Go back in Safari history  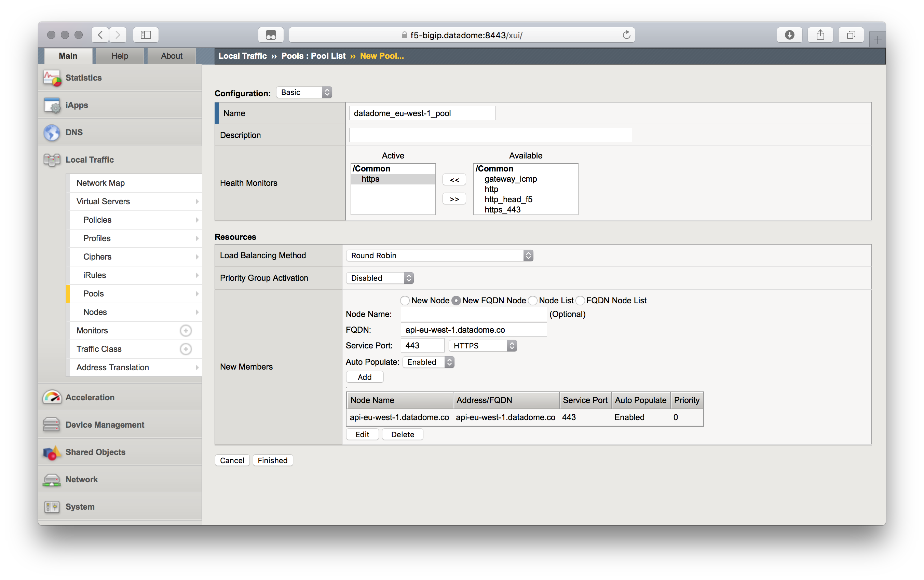100,35
